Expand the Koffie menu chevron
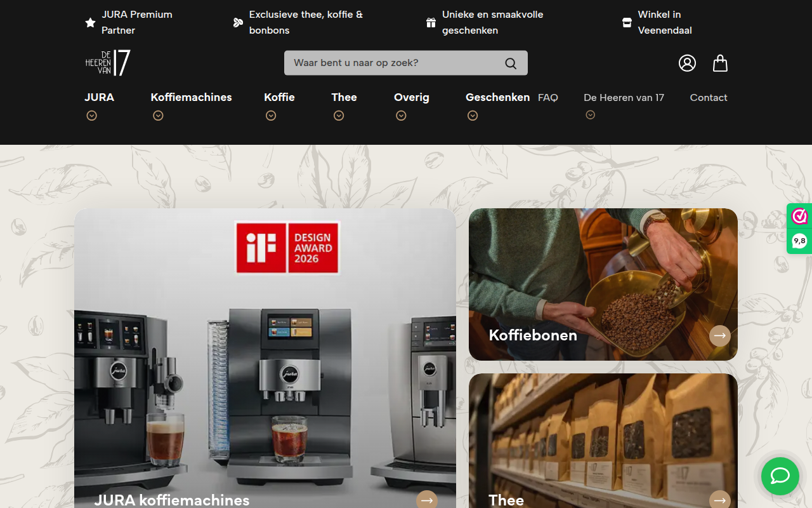The height and width of the screenshot is (508, 812). (271, 116)
